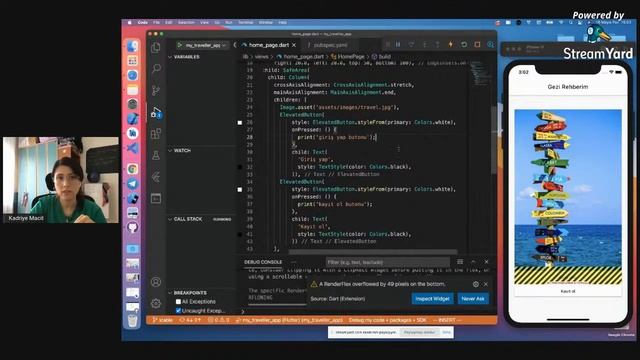This screenshot has width=640, height=360.
Task: Step over in the debug toolbar
Action: click(x=411, y=44)
